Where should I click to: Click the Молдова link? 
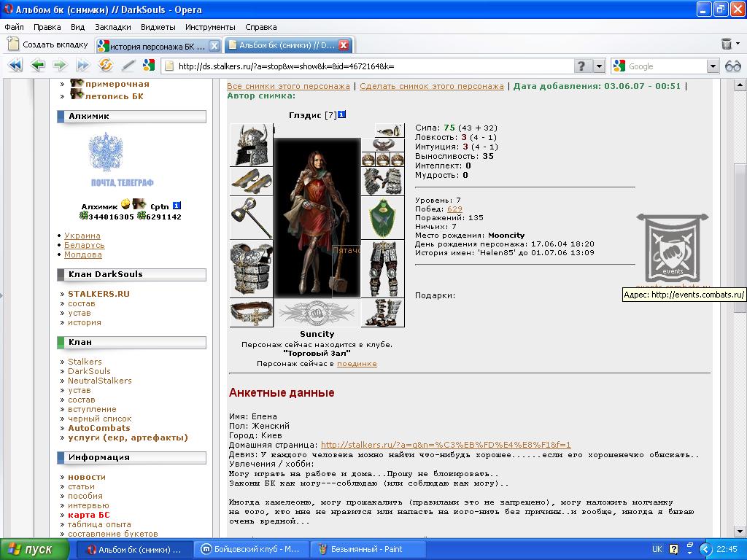83,254
